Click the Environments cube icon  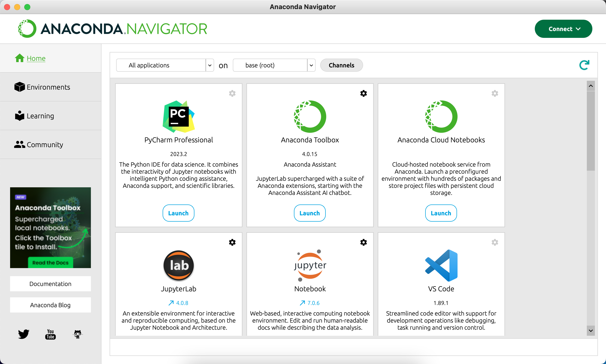pos(19,87)
